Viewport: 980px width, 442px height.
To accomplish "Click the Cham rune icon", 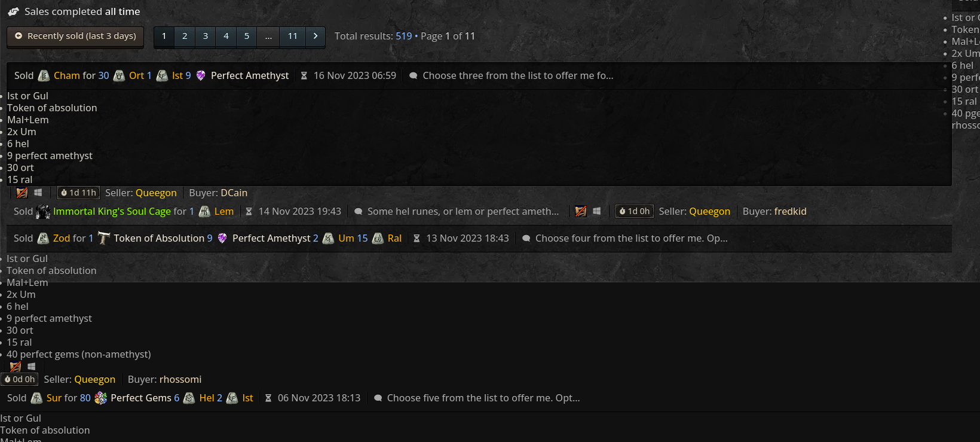I will click(x=44, y=76).
